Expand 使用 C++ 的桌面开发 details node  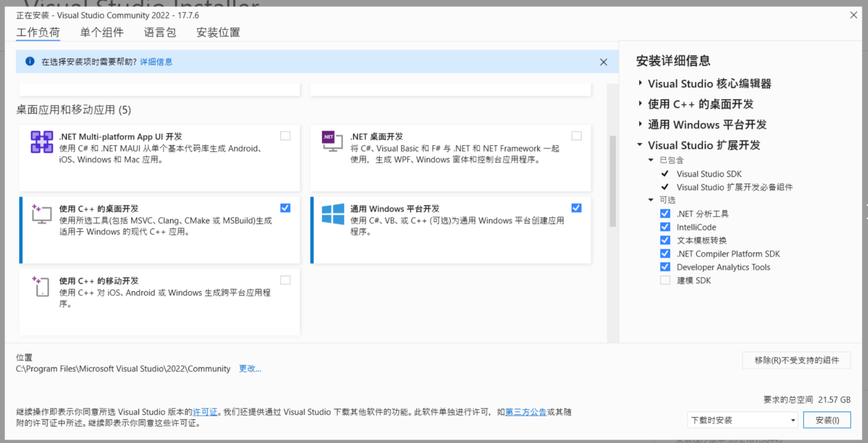click(x=640, y=104)
